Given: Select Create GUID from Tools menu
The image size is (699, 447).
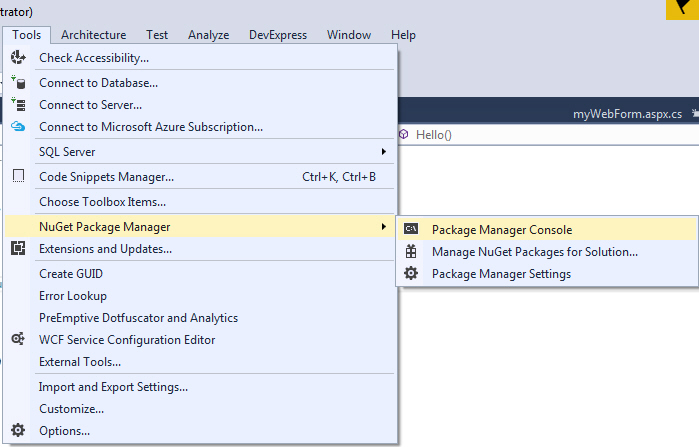Looking at the screenshot, I should pyautogui.click(x=71, y=274).
